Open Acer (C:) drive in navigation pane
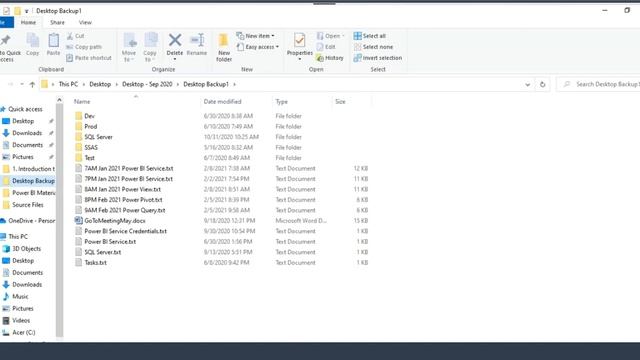Image resolution: width=640 pixels, height=360 pixels. tap(19, 333)
